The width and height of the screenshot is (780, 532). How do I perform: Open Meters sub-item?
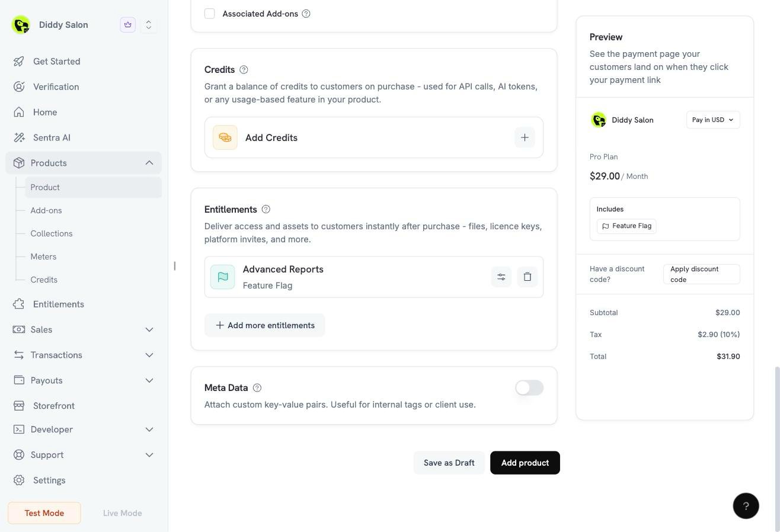coord(43,257)
